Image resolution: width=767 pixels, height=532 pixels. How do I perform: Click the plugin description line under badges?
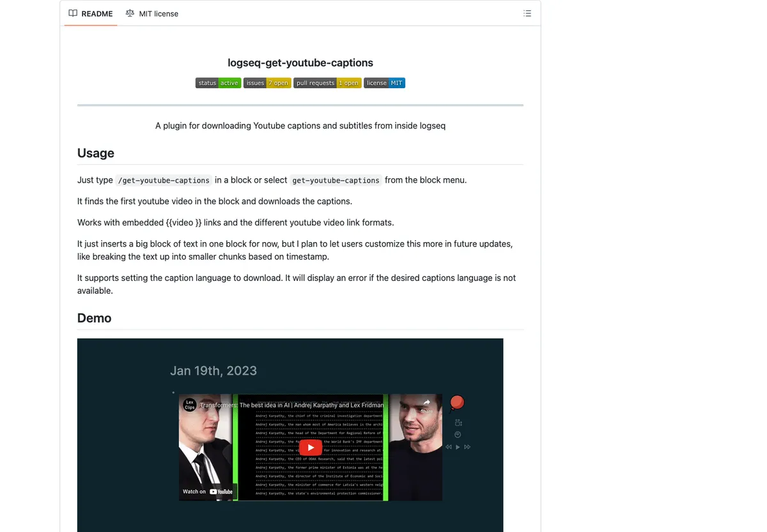300,126
